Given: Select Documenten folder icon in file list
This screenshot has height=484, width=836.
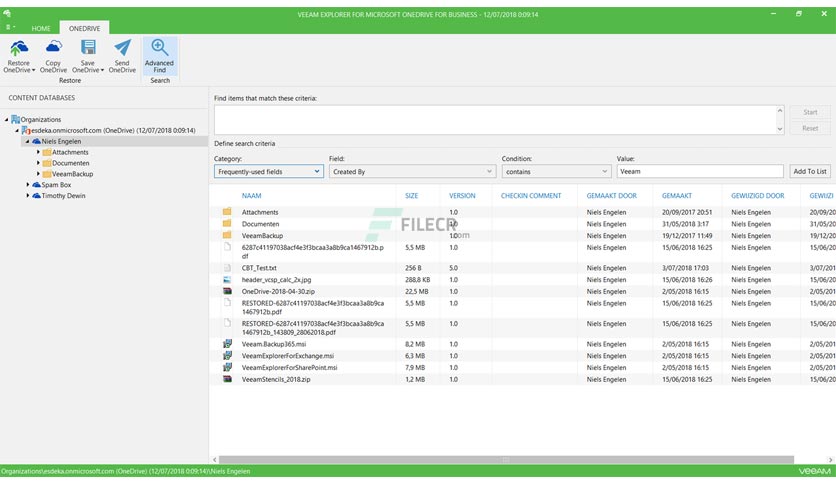Looking at the screenshot, I should [227, 223].
